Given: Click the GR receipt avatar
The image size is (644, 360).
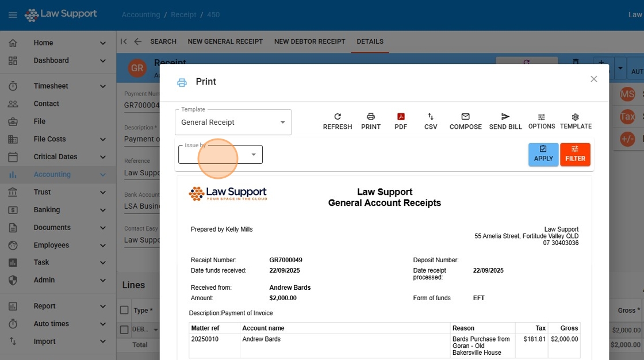Looking at the screenshot, I should tap(137, 68).
